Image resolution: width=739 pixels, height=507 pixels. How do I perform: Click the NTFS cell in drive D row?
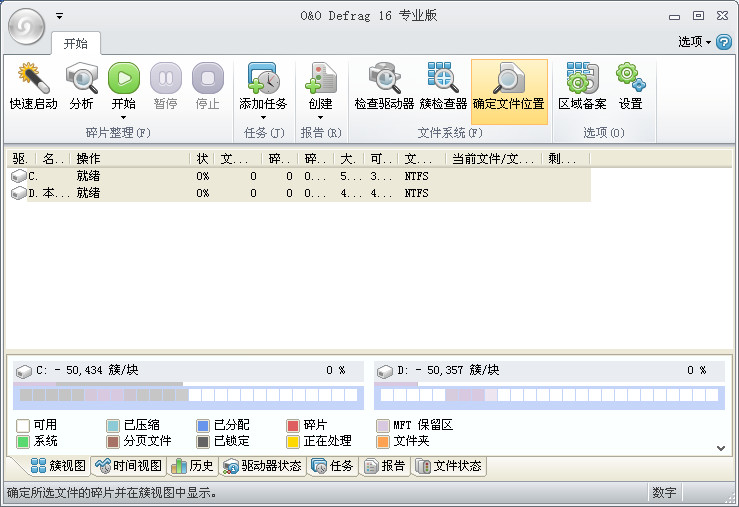click(417, 193)
